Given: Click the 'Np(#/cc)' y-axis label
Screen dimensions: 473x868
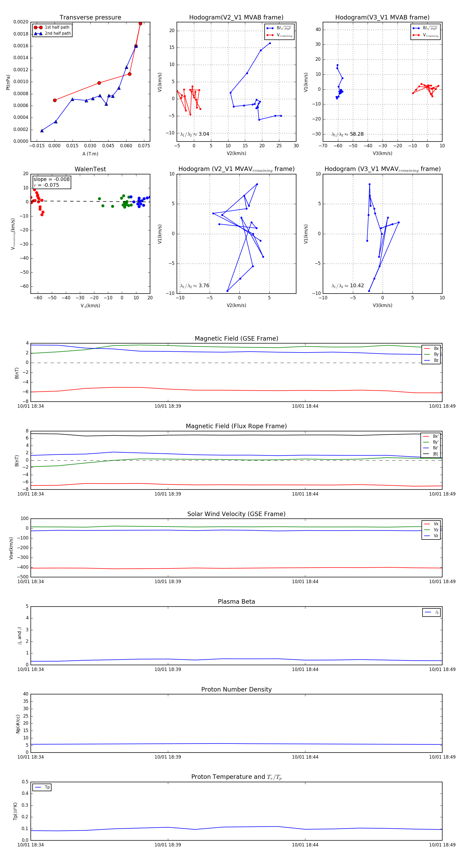Looking at the screenshot, I should [18, 724].
